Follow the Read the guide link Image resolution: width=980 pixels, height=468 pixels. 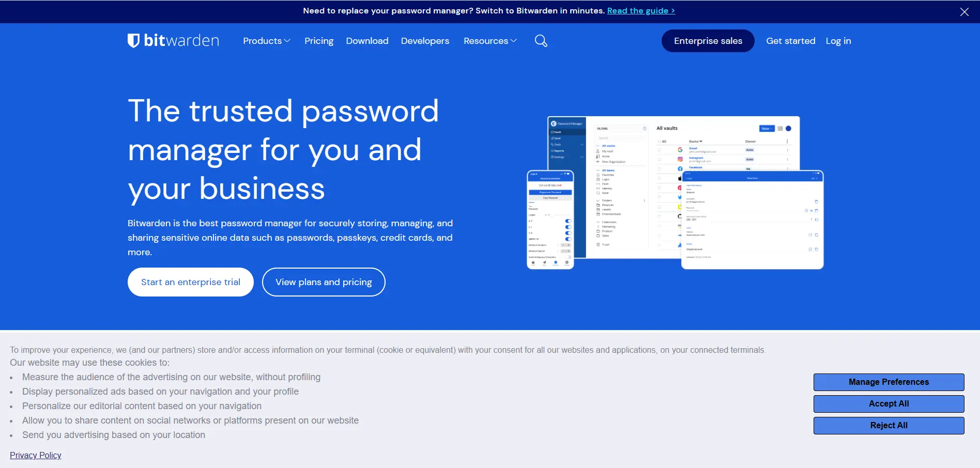[641, 11]
